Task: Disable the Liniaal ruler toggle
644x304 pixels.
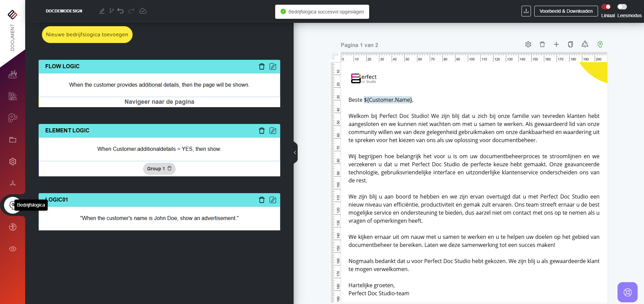Action: click(606, 7)
